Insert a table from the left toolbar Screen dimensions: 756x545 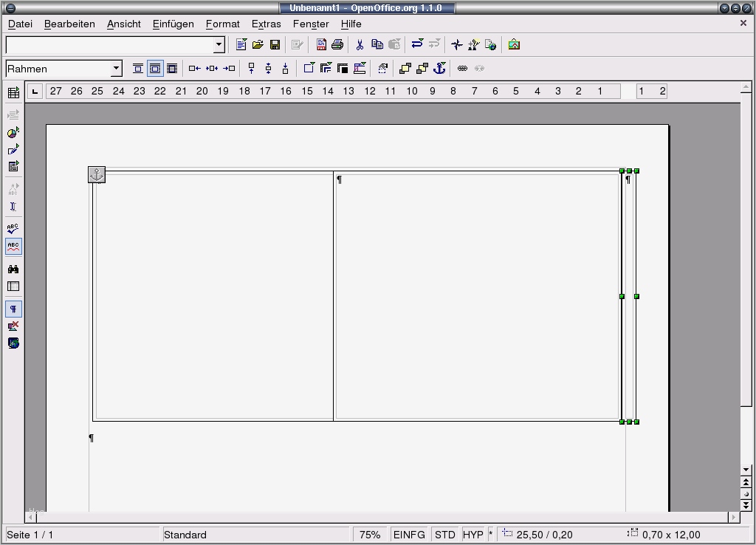[13, 92]
